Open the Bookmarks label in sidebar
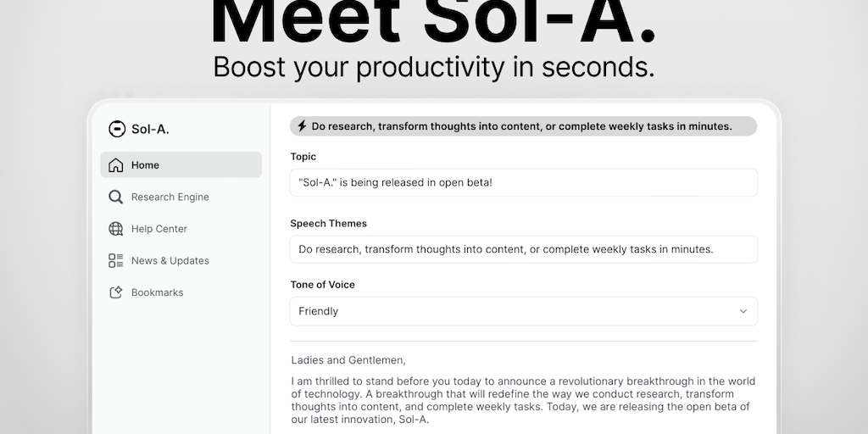 [x=157, y=292]
